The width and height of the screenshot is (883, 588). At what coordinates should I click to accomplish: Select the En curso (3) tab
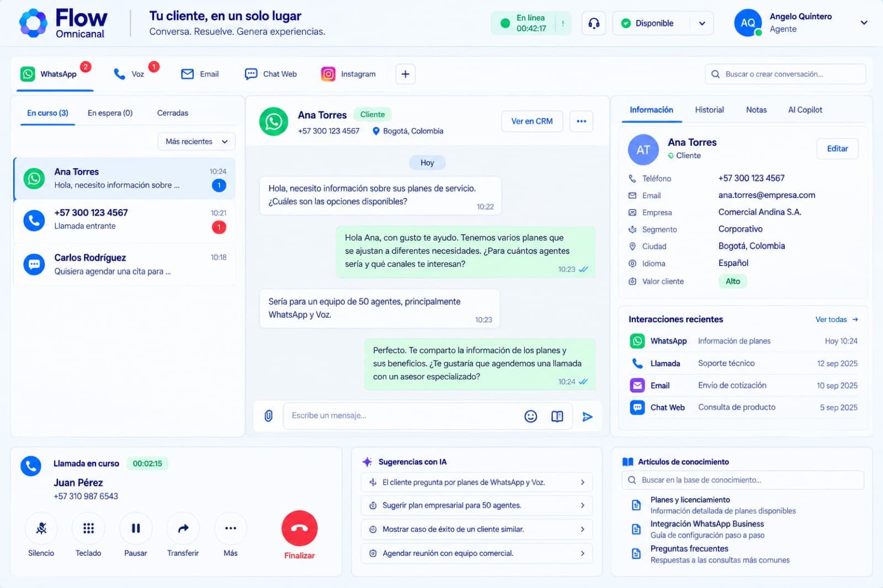47,113
